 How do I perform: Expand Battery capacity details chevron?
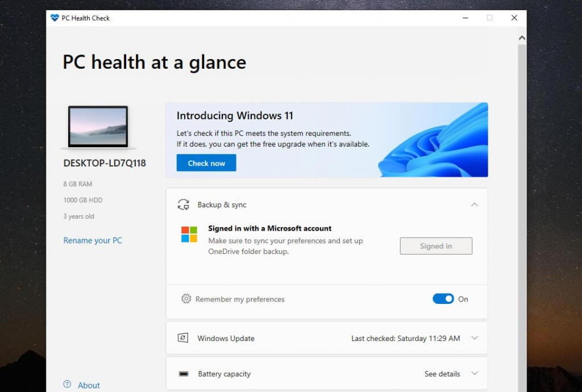[x=475, y=373]
